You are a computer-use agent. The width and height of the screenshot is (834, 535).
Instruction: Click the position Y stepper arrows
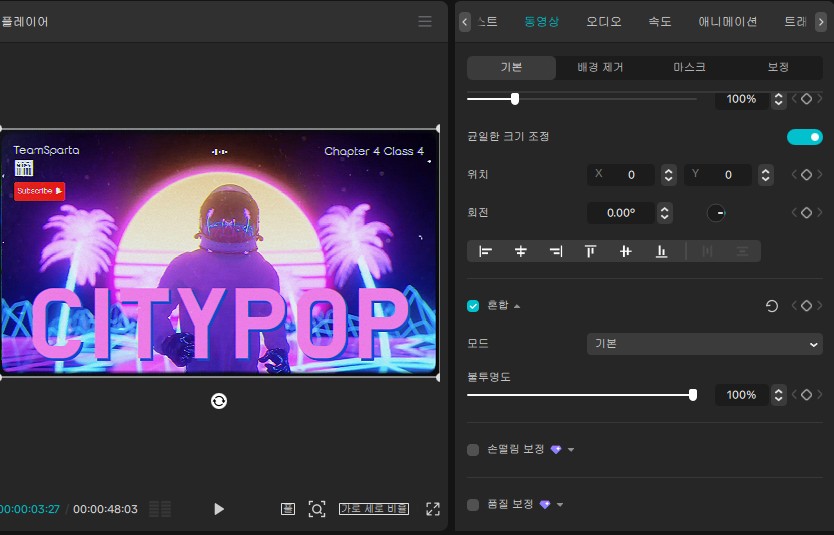tap(765, 175)
